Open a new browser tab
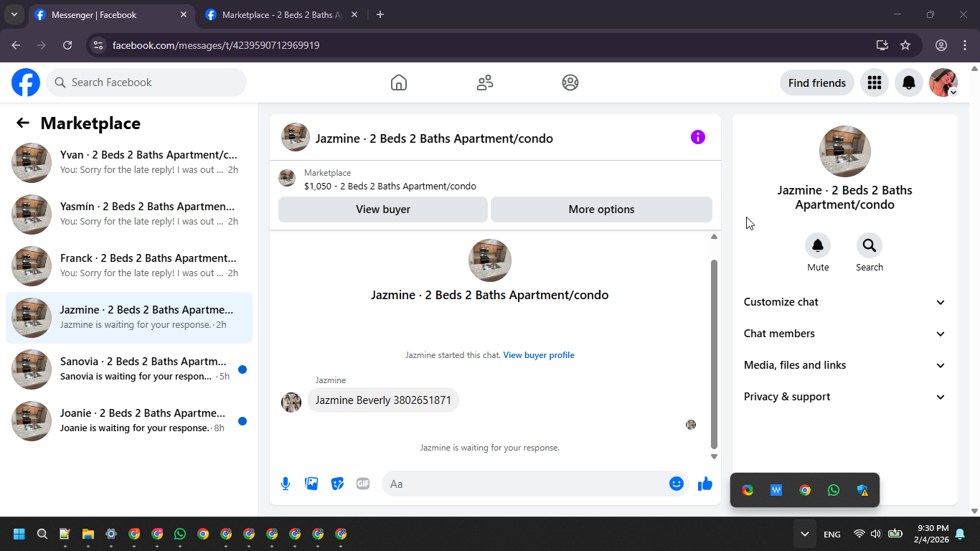 pos(380,14)
